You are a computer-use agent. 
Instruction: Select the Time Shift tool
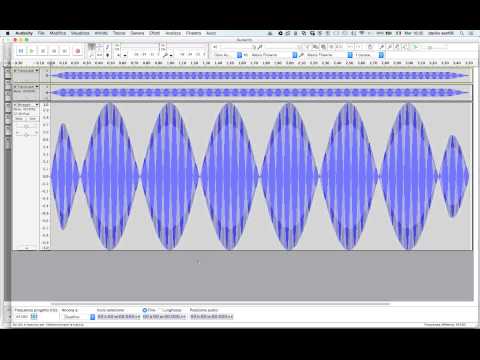[x=100, y=55]
